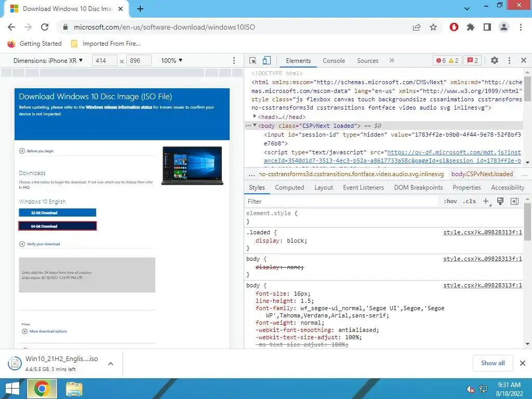This screenshot has width=532, height=399.
Task: Click the styles Filter input
Action: 342,202
